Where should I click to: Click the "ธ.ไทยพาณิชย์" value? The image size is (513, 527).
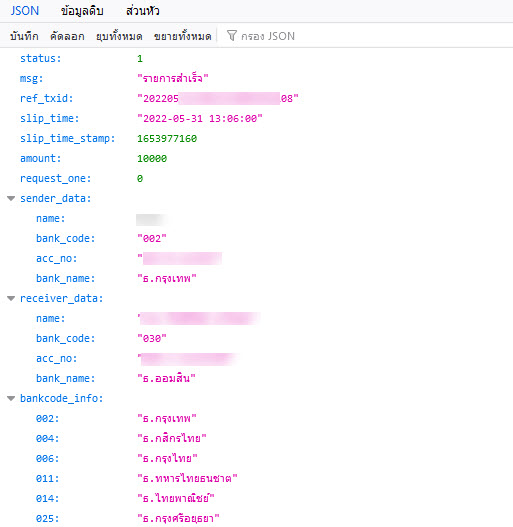[x=176, y=498]
